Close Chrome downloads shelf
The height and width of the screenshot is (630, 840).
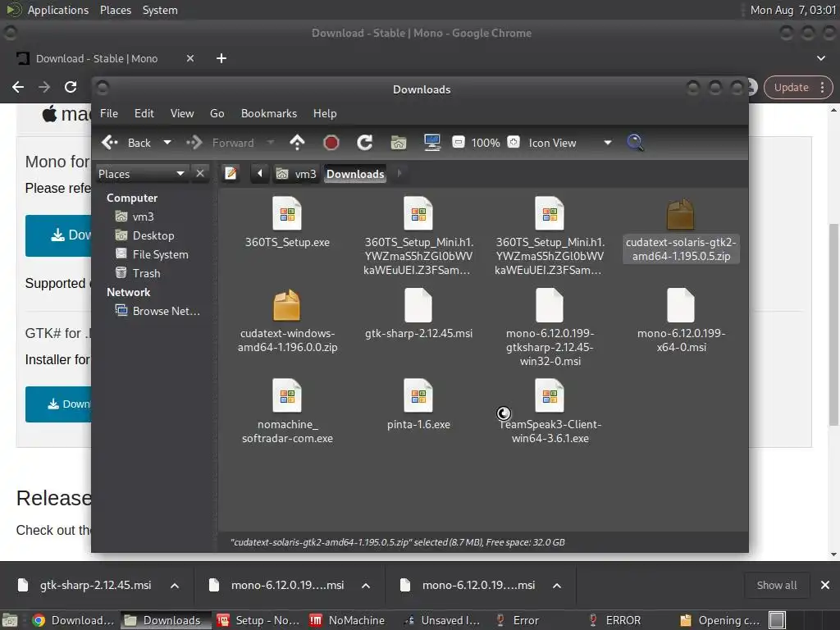pyautogui.click(x=825, y=585)
